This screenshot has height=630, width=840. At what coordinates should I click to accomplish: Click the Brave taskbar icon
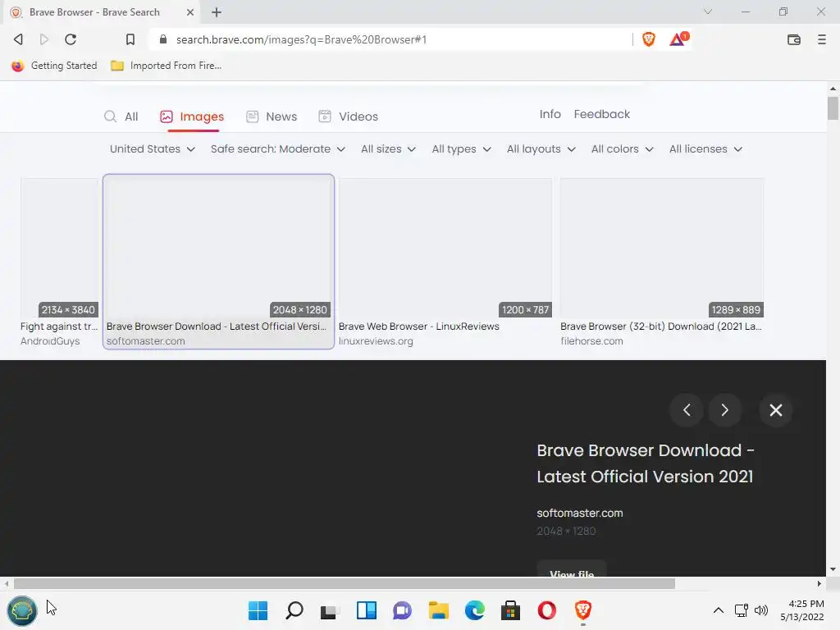583,610
